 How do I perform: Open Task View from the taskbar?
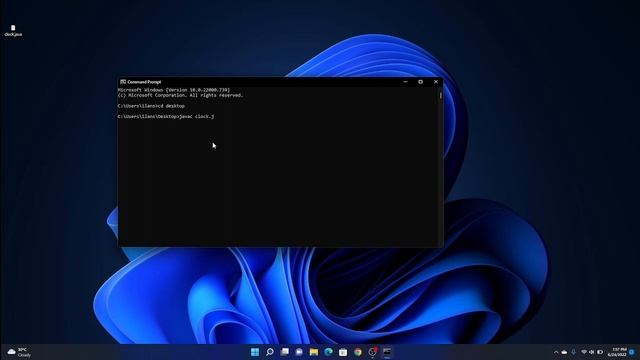(x=284, y=352)
